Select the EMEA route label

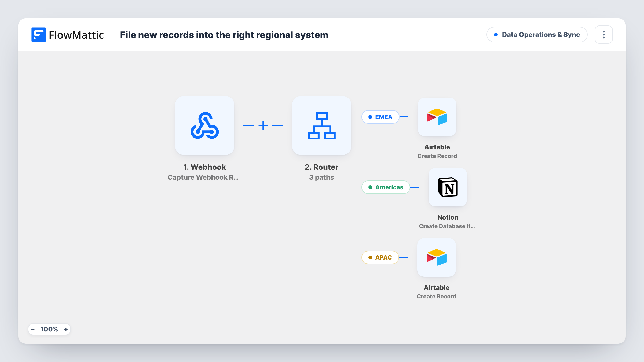click(380, 117)
